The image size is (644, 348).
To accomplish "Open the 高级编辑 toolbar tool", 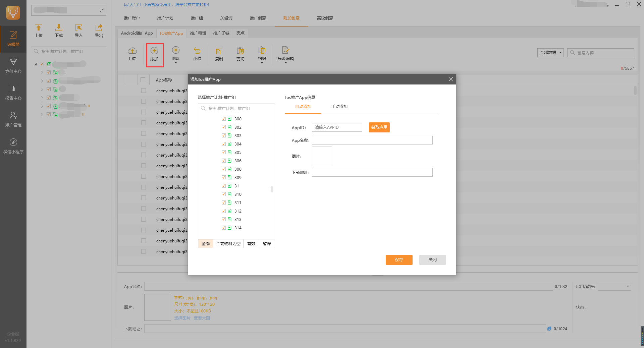I will pyautogui.click(x=286, y=54).
